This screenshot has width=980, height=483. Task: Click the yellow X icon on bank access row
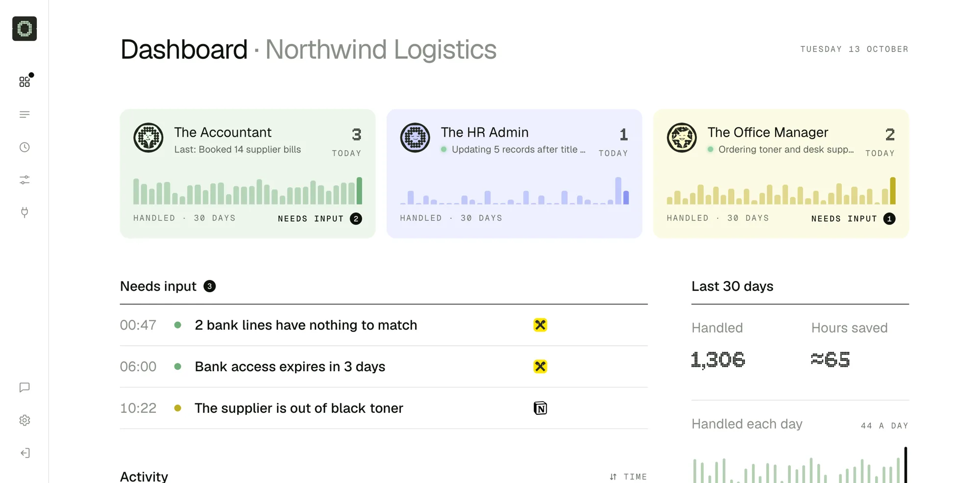540,366
